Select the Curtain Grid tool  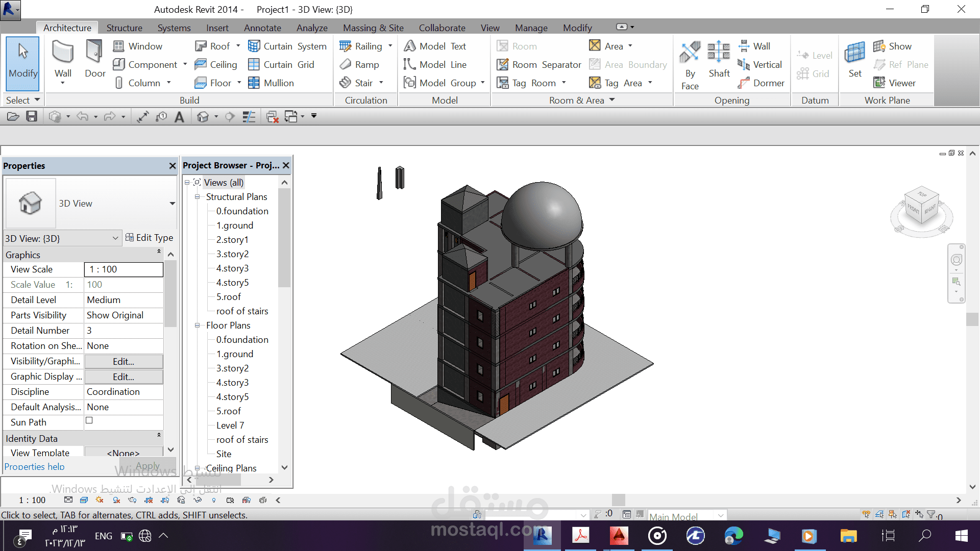281,64
